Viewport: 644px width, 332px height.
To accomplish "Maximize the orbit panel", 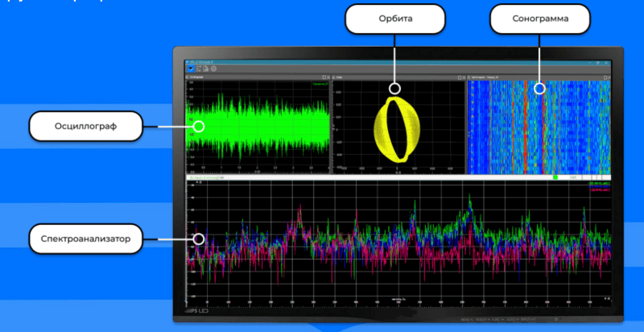I will point(458,77).
